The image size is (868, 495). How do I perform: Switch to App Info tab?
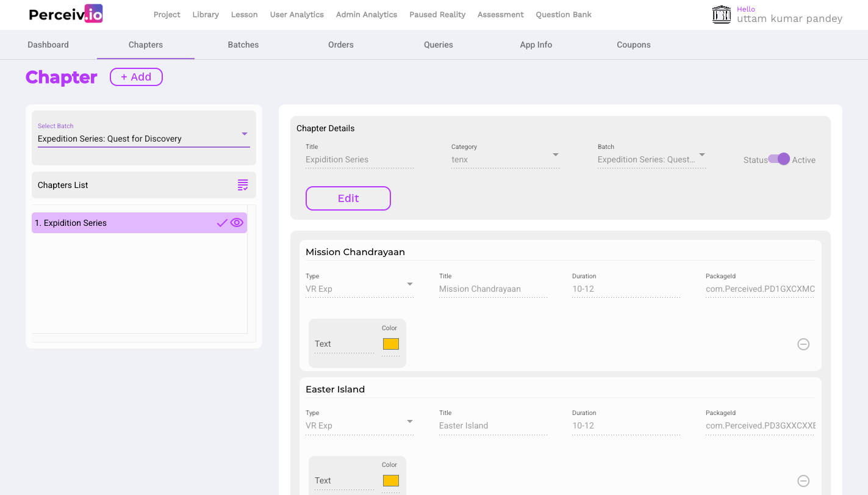(x=536, y=45)
